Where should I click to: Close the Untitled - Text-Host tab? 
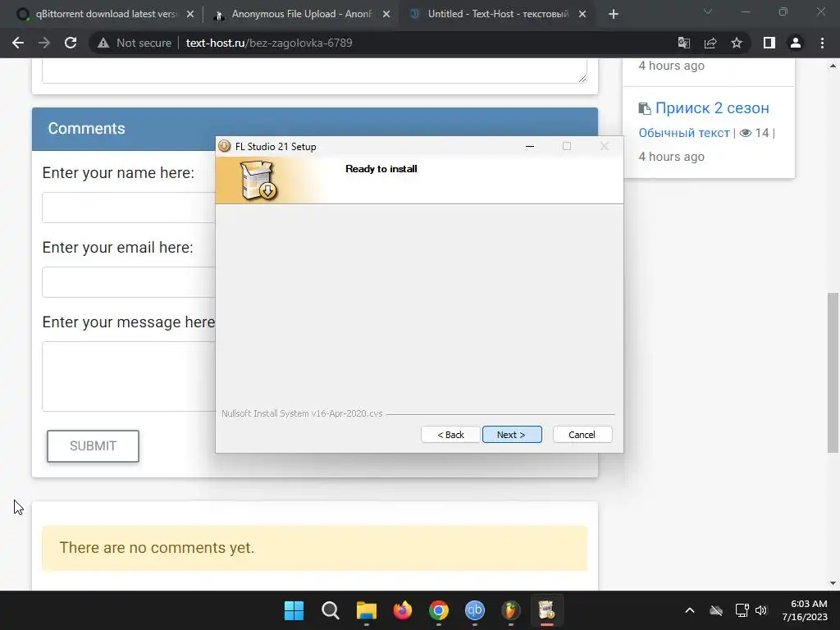pyautogui.click(x=582, y=15)
